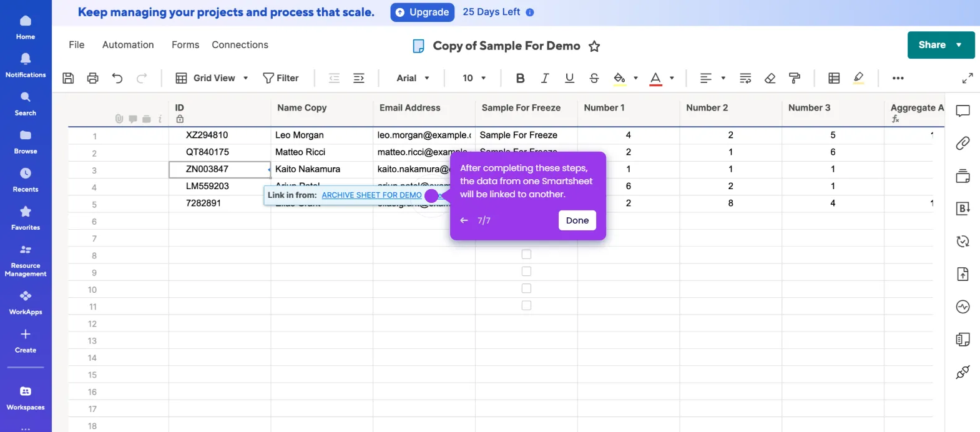
Task: Open the Forms menu
Action: 185,45
